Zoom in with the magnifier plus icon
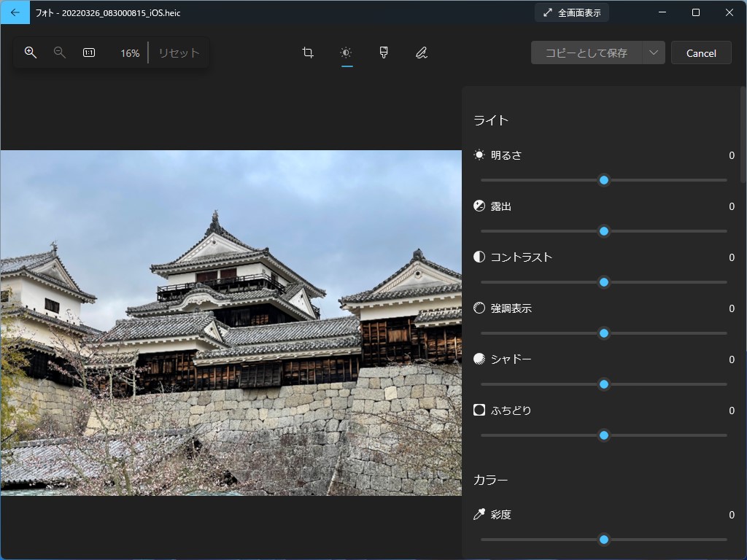This screenshot has height=560, width=747. click(31, 52)
